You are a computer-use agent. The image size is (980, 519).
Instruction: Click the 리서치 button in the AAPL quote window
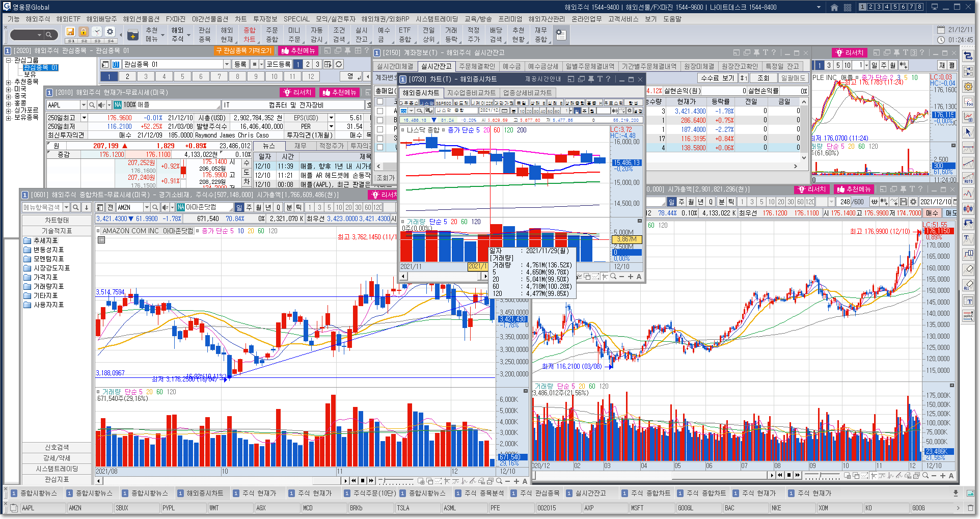coord(298,92)
